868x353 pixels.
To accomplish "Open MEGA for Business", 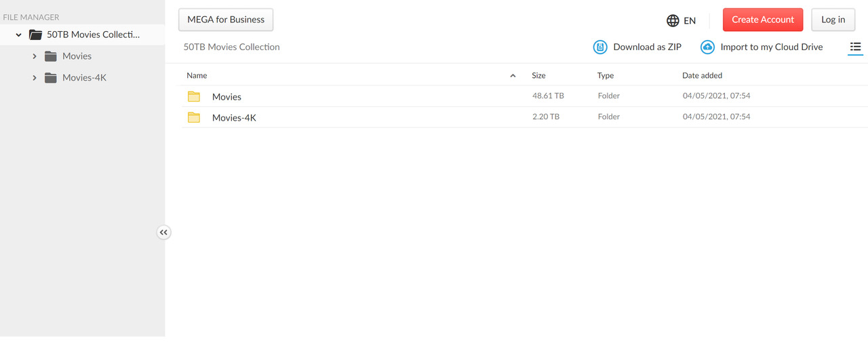I will coord(226,20).
